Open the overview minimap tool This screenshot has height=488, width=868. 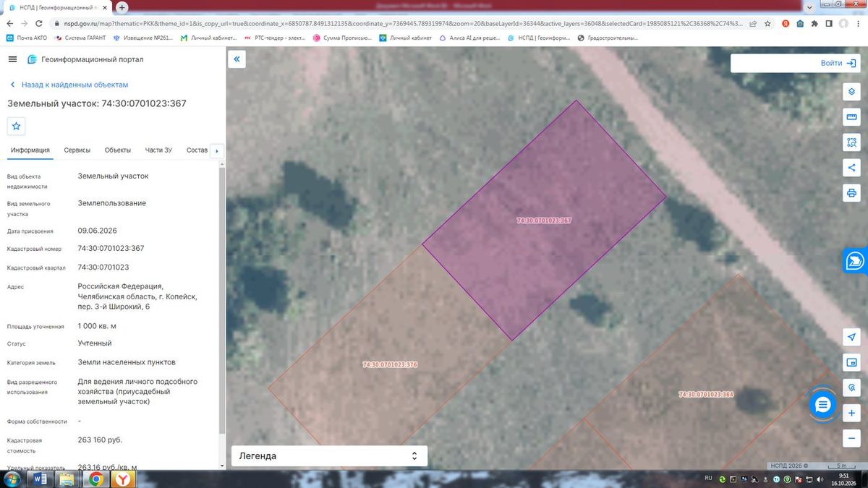(851, 362)
